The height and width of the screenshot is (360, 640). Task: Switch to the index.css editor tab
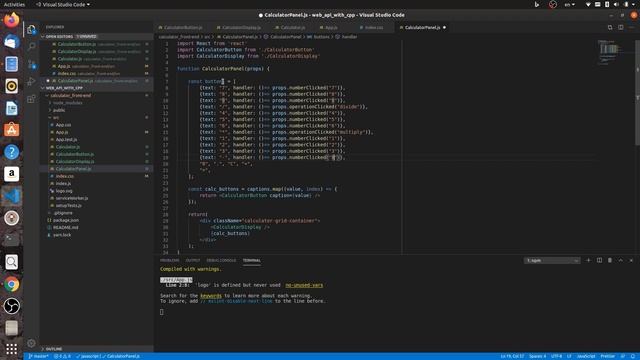(373, 27)
